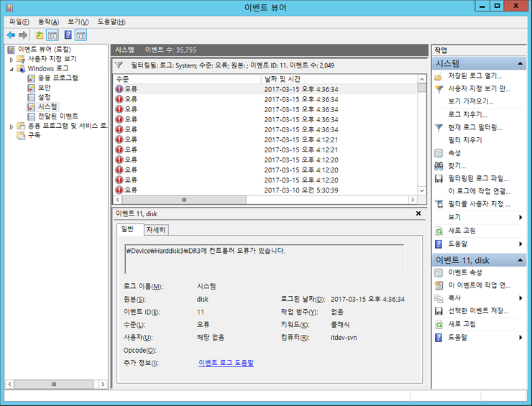The height and width of the screenshot is (406, 532).
Task: Click event list scroll up arrow
Action: [x=422, y=79]
